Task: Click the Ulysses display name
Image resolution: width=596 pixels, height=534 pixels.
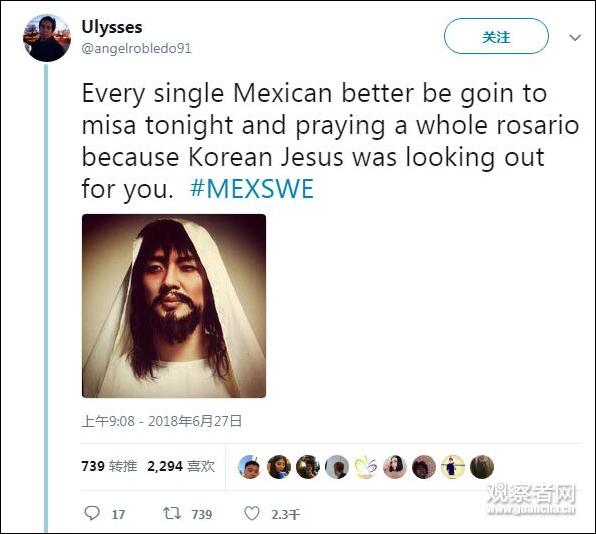Action: (112, 27)
